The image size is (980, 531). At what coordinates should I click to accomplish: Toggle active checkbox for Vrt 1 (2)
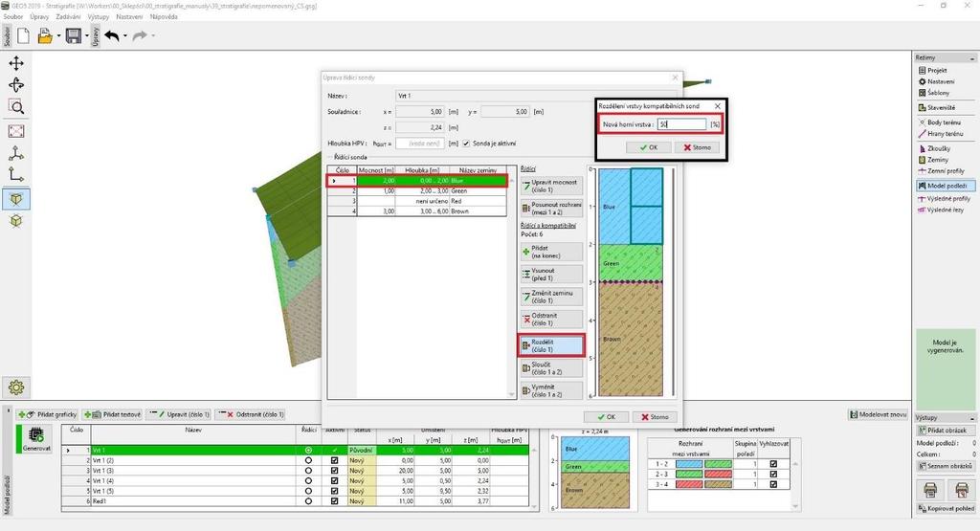(334, 460)
